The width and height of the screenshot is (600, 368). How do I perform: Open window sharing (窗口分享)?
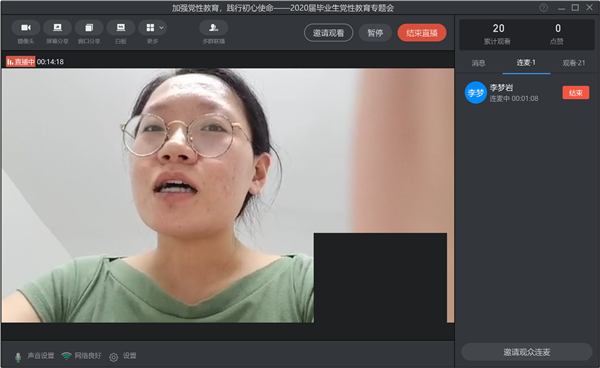[89, 28]
